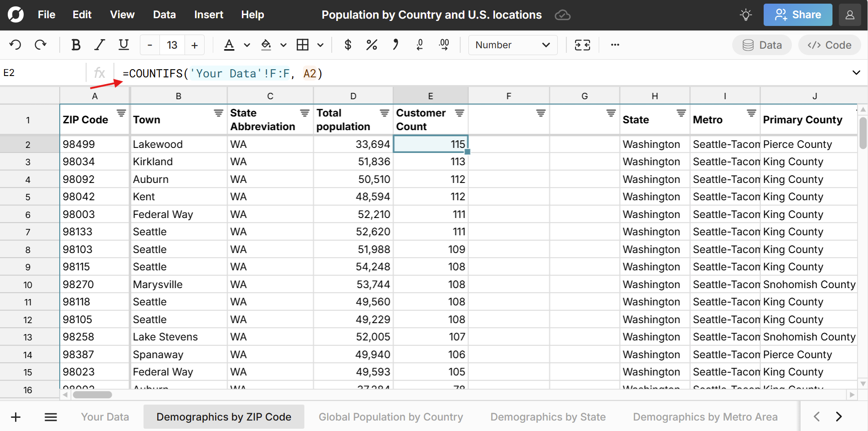Open the fill color picker
This screenshot has width=868, height=431.
coord(266,45)
